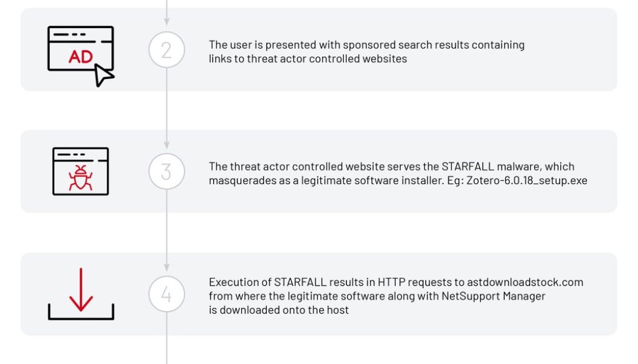Click the timeline line continuing below step 4
Screen dimensions: 638x364
pyautogui.click(x=166, y=348)
